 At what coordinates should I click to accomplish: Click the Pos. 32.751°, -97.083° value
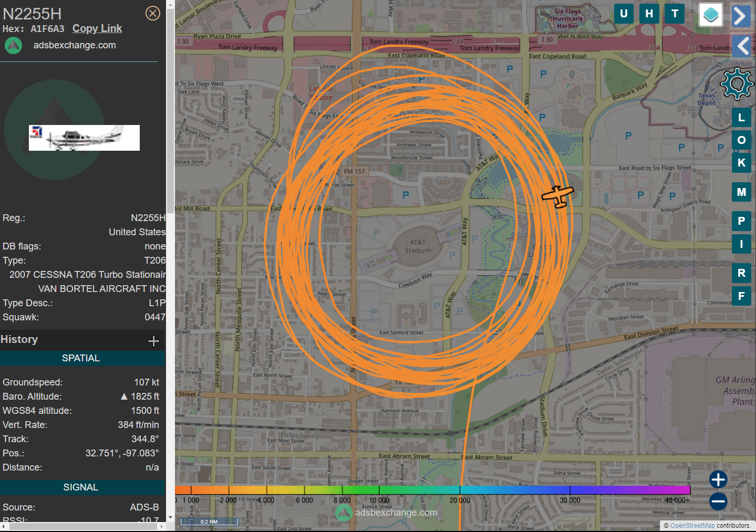[x=122, y=453]
